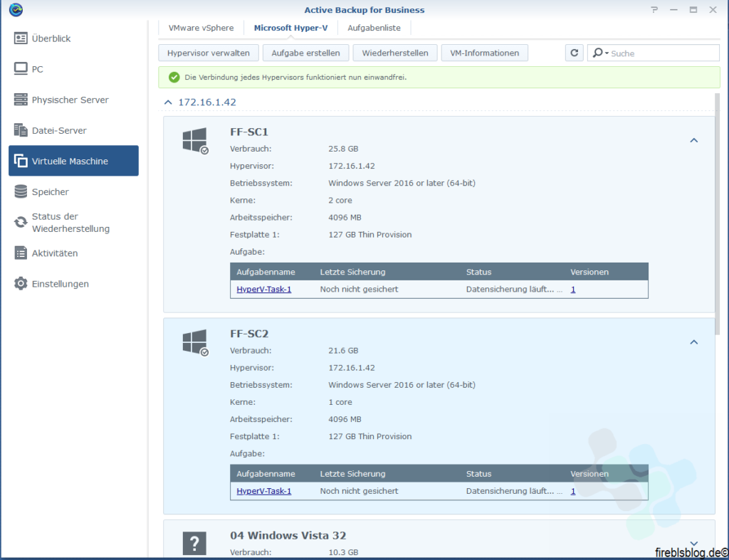Screen dimensions: 729x560
Task: Click the '21.6 GB' Verbrauch value
Action: coord(343,350)
